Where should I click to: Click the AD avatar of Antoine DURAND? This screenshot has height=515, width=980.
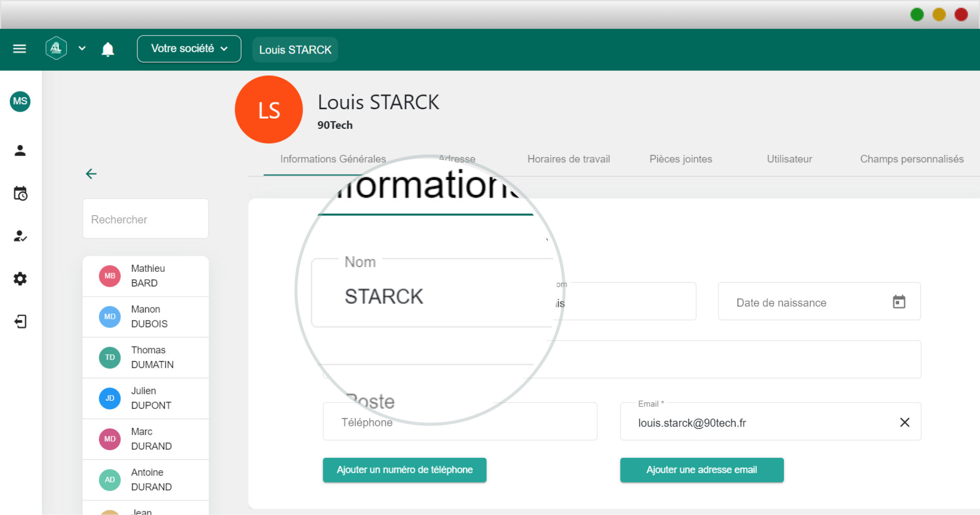(x=110, y=479)
